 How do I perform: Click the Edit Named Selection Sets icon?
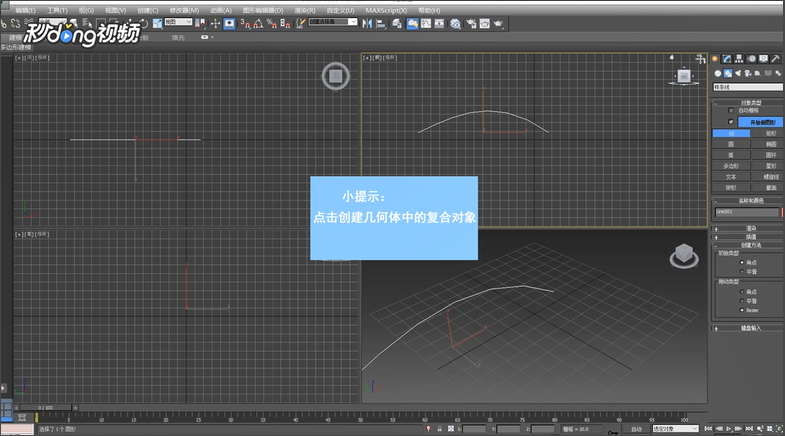(x=300, y=23)
